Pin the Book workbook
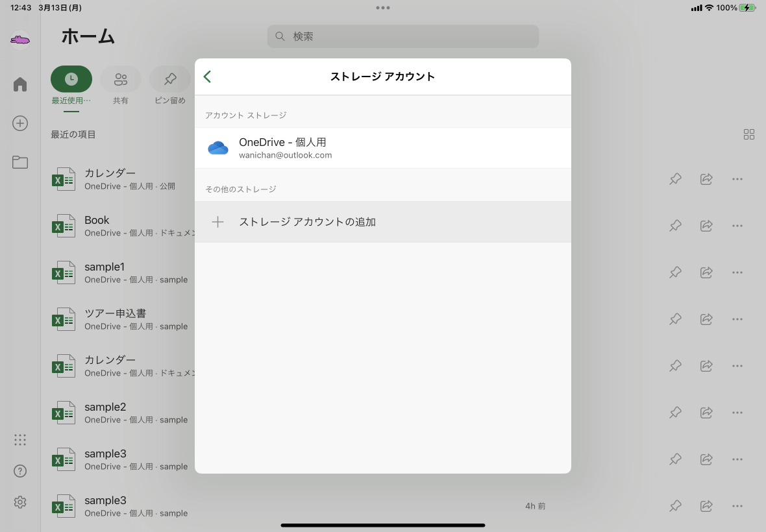Image resolution: width=766 pixels, height=532 pixels. 675,225
